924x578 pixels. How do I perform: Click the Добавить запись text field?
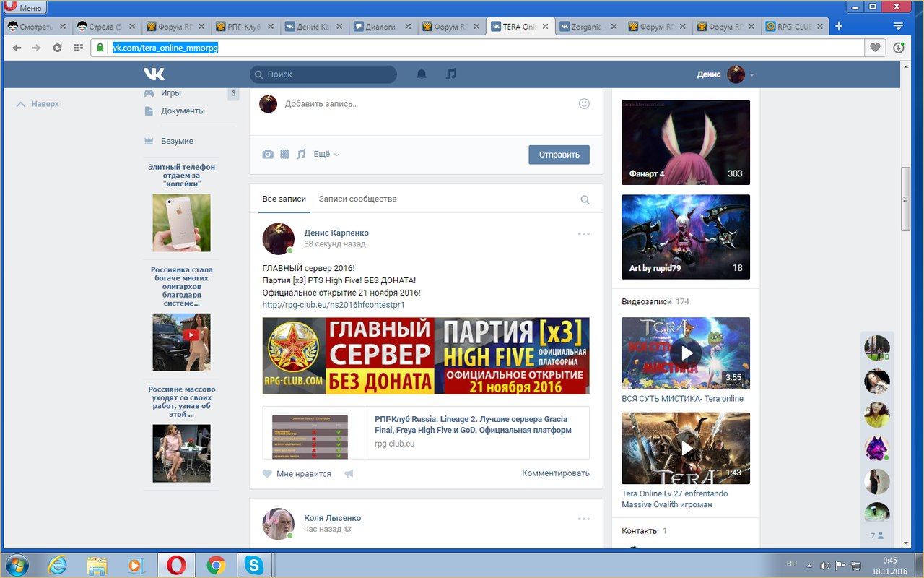[x=426, y=104]
